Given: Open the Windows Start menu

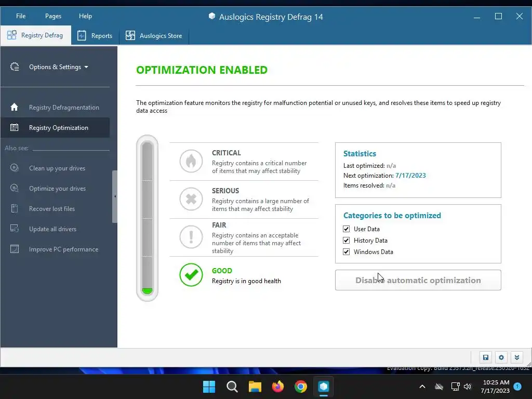Looking at the screenshot, I should (209, 387).
